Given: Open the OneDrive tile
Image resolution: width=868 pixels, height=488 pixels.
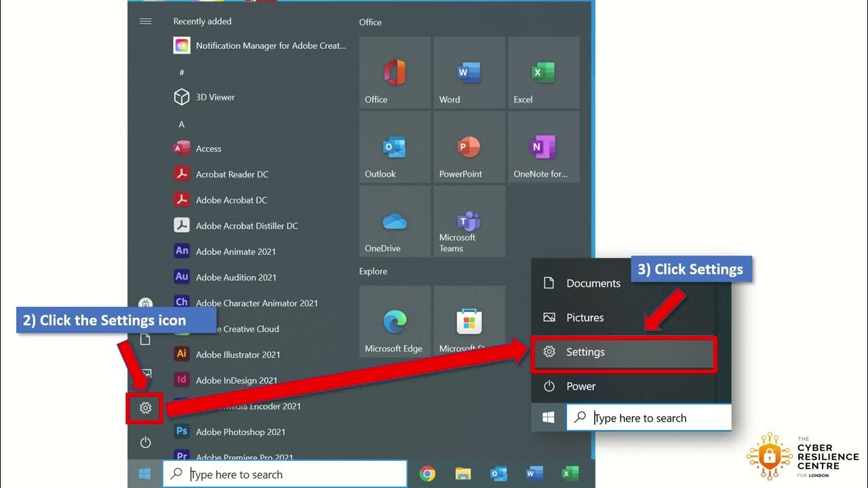Looking at the screenshot, I should tap(395, 222).
